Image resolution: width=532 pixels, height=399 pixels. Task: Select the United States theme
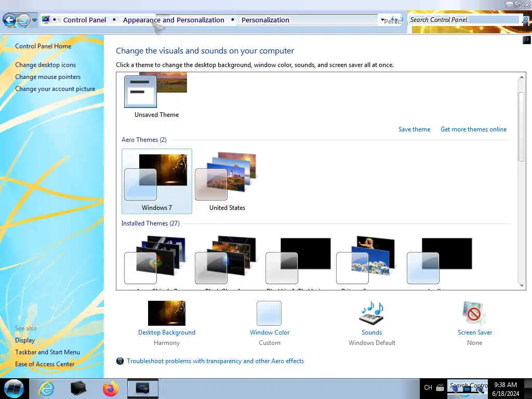227,181
